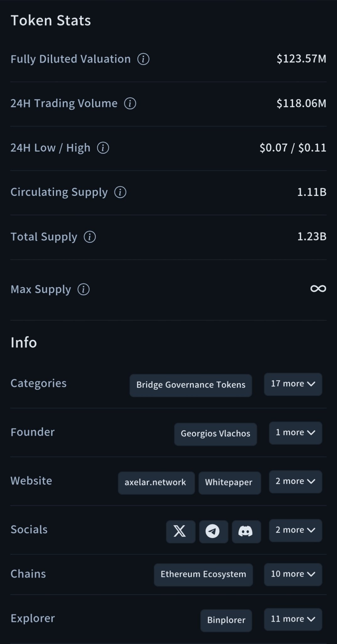
Task: Expand the 17 more categories dropdown
Action: (293, 384)
